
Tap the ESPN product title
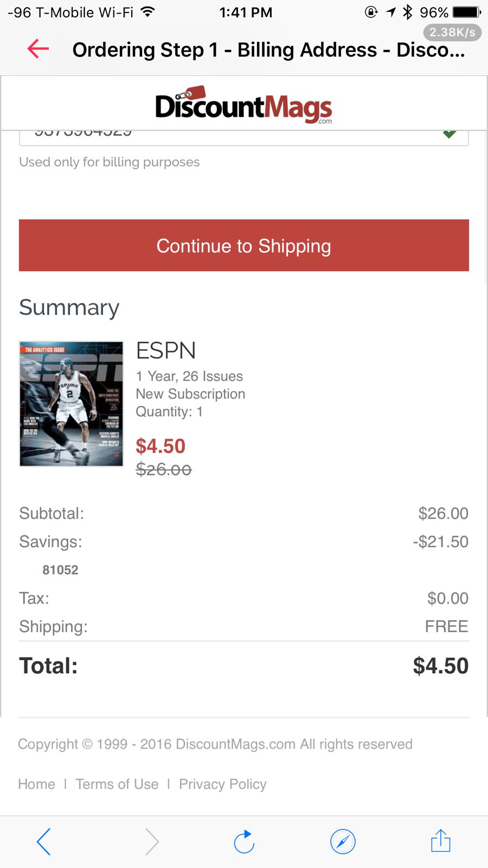[x=166, y=350]
